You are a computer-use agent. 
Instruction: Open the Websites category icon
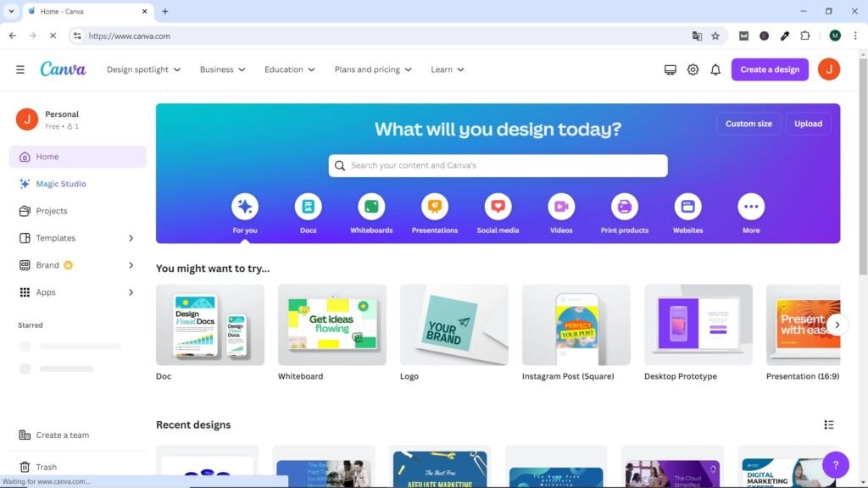click(x=687, y=207)
